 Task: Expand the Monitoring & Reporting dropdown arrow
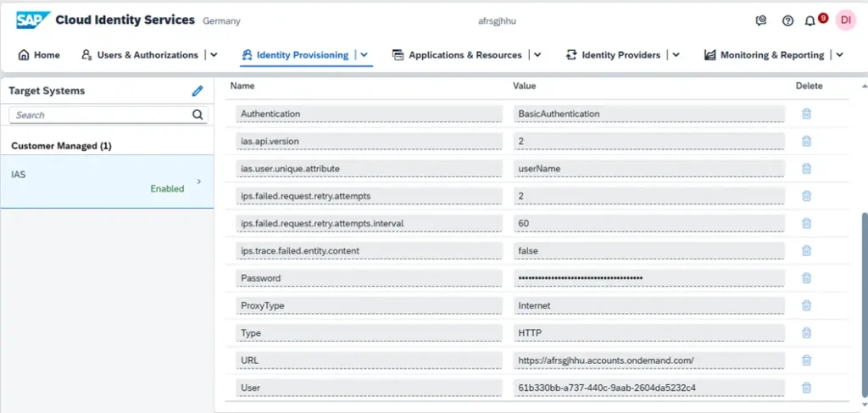839,55
